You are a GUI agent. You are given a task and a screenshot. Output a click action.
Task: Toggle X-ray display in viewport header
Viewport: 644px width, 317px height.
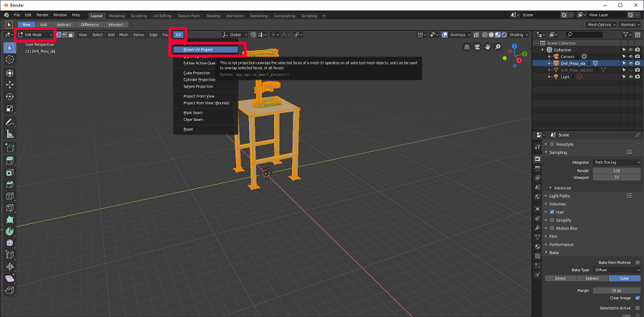point(477,35)
